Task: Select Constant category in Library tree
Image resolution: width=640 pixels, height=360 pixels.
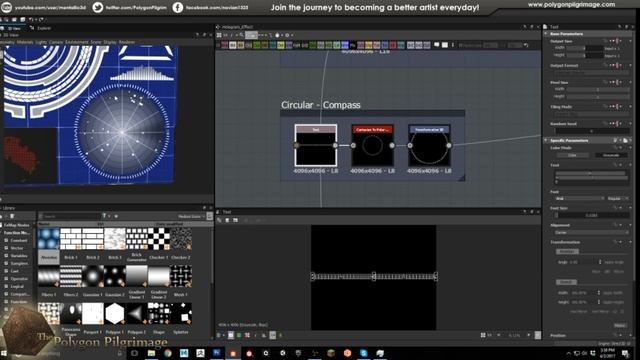Action: tap(19, 240)
